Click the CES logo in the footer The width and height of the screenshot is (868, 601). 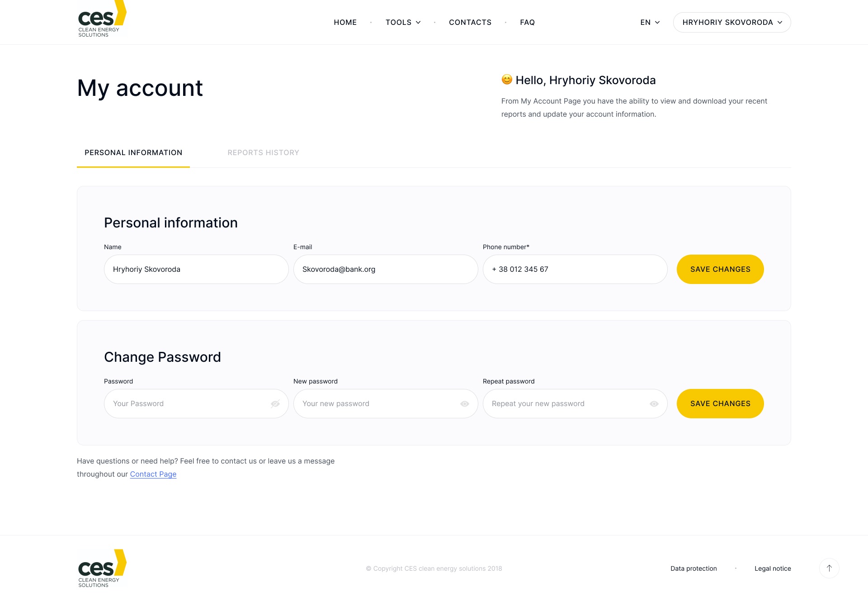[x=102, y=569]
